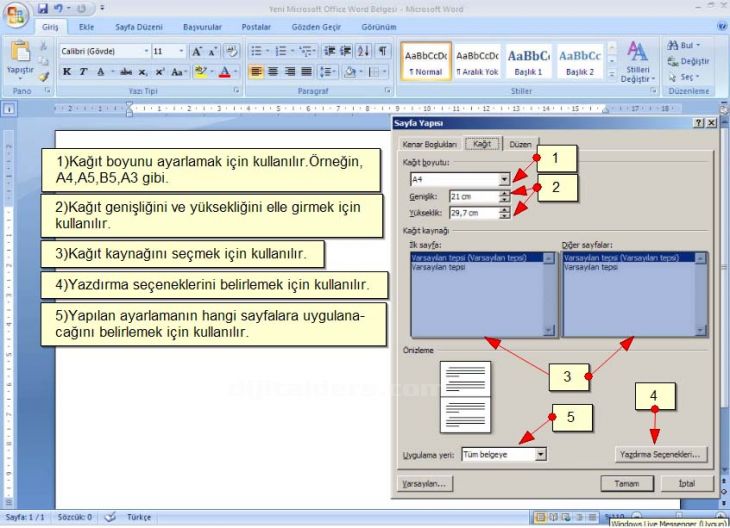Screen dimensions: 730x528
Task: Switch to the Ekle ribbon tab
Action: [86, 27]
